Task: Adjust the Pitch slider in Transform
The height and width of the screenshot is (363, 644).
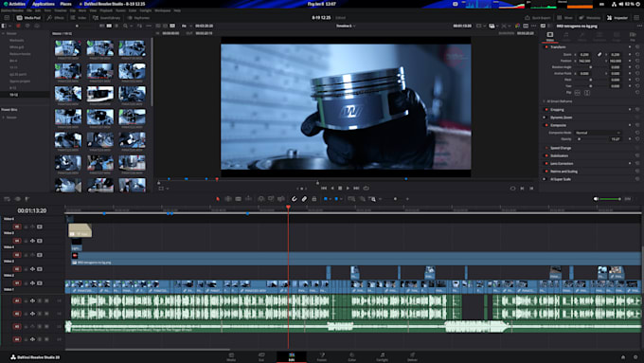Action: click(591, 80)
